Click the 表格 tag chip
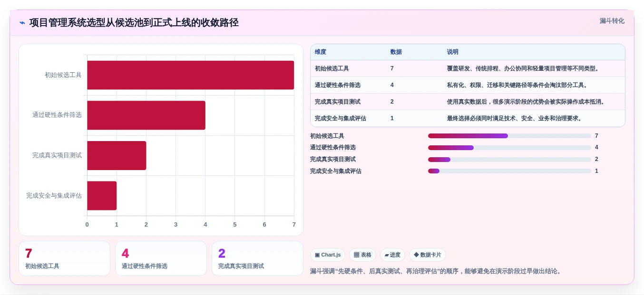The image size is (644, 295). 362,255
